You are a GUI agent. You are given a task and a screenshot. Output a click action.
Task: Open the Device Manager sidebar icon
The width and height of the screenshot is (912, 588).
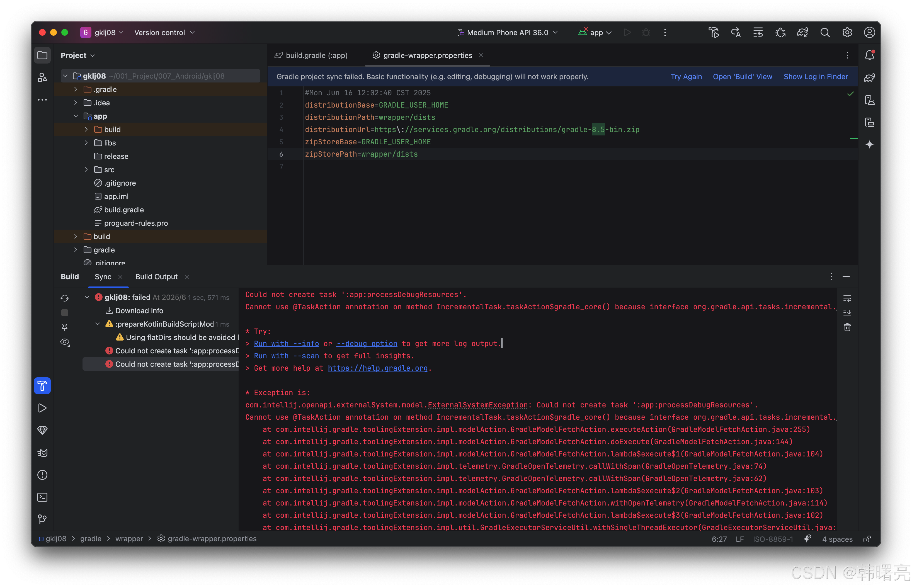coord(870,100)
